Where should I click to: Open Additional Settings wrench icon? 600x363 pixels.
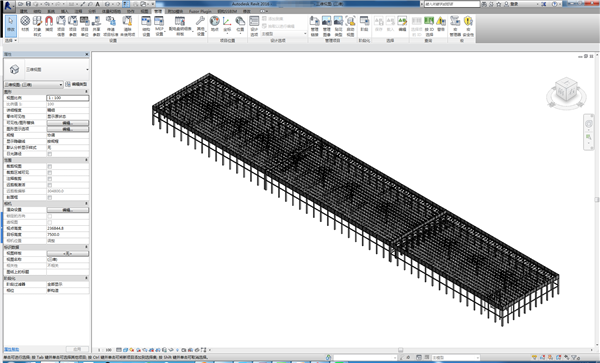click(201, 25)
